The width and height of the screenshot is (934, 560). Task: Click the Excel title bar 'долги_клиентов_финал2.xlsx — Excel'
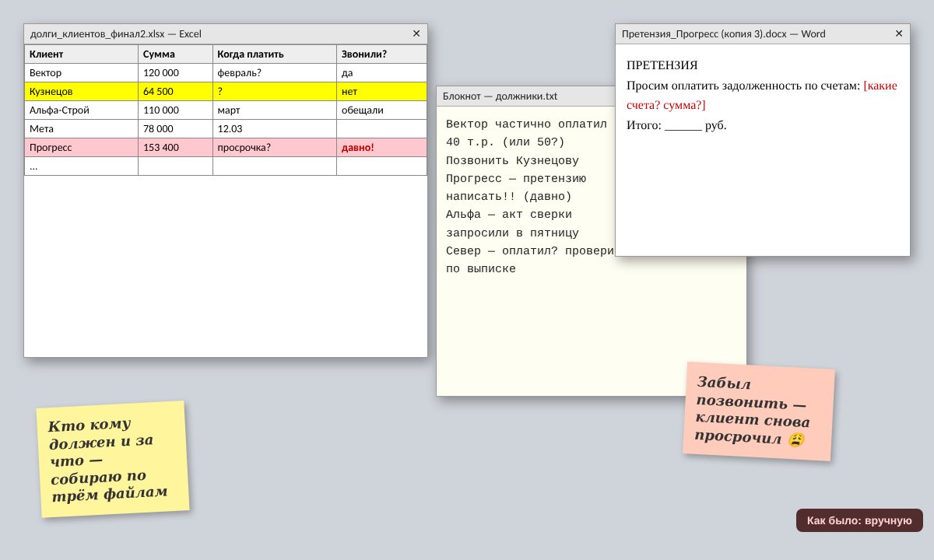(226, 33)
